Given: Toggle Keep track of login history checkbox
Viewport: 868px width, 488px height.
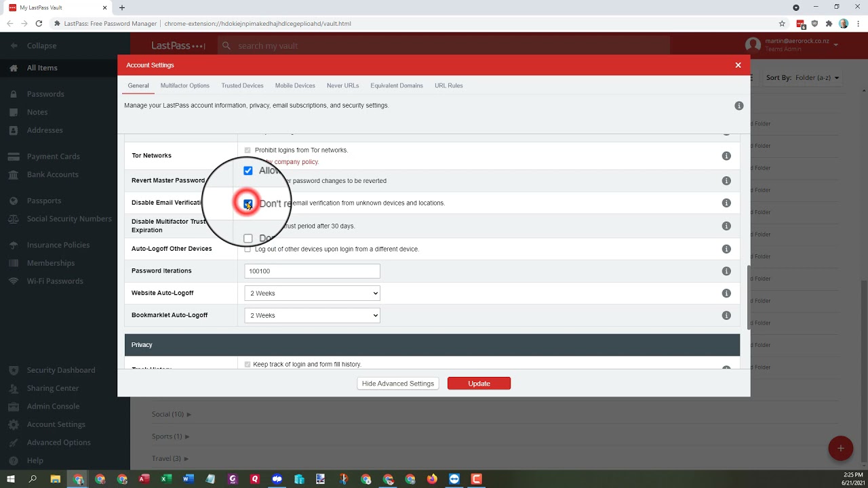Looking at the screenshot, I should (x=248, y=364).
